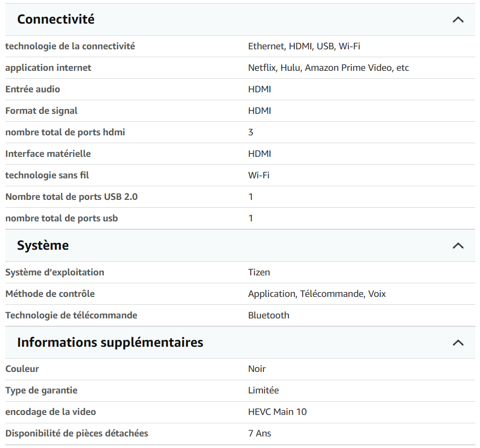The image size is (480, 448).
Task: Select the value 3 for HDMI ports
Action: tap(251, 132)
